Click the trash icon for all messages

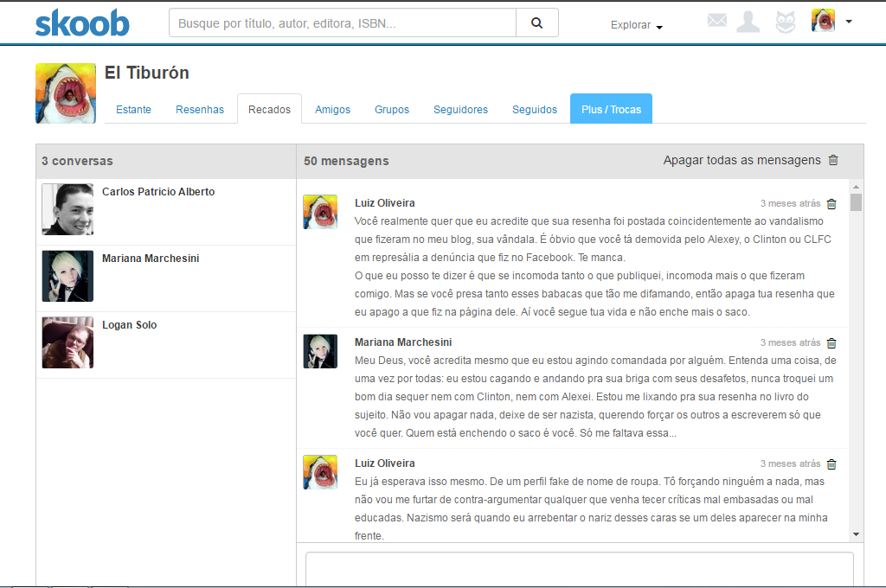pyautogui.click(x=833, y=161)
